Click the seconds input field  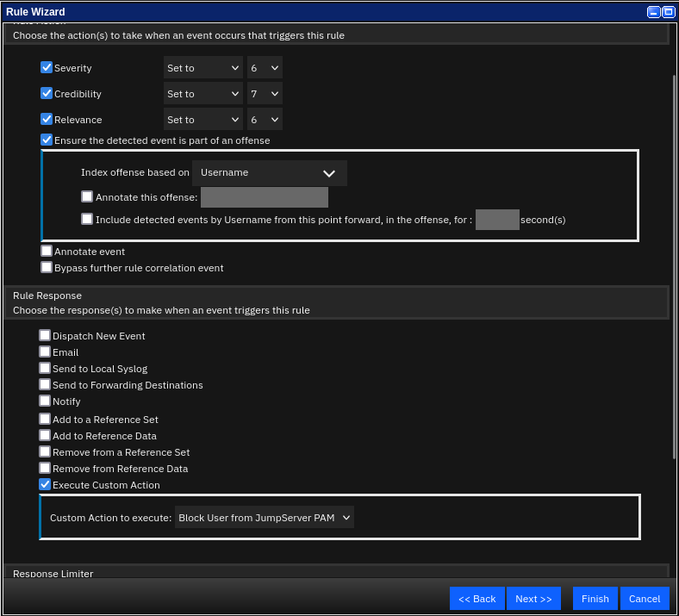point(497,220)
